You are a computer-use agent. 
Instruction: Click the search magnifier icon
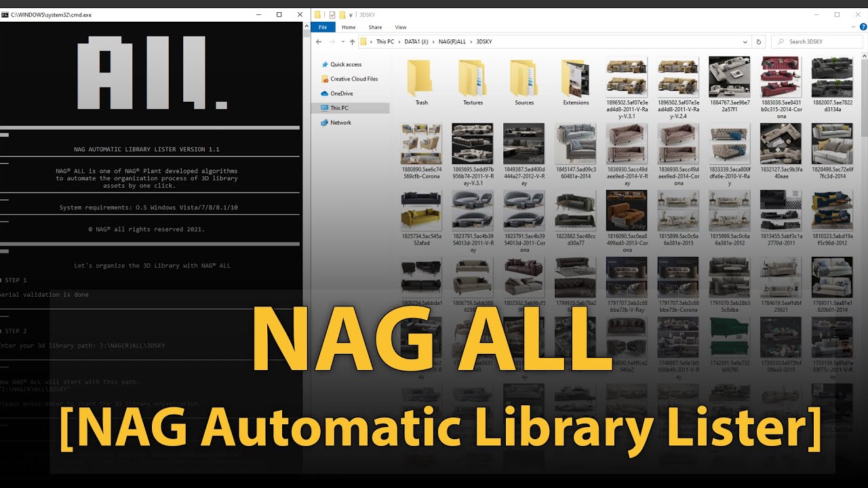[782, 41]
